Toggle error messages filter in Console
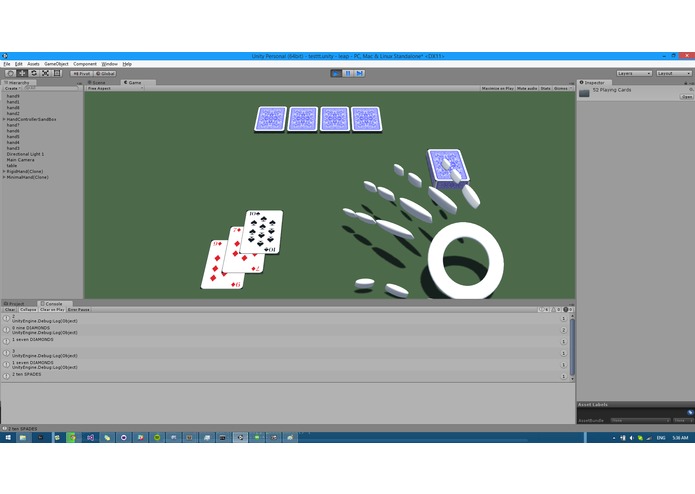This screenshot has width=695, height=494. [568, 309]
